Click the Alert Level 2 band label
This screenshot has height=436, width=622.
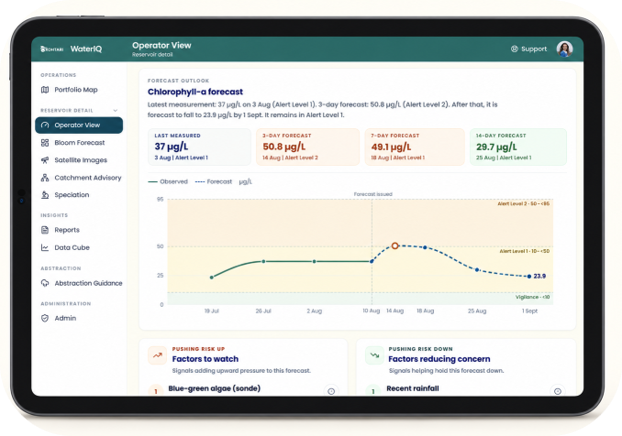(x=524, y=204)
